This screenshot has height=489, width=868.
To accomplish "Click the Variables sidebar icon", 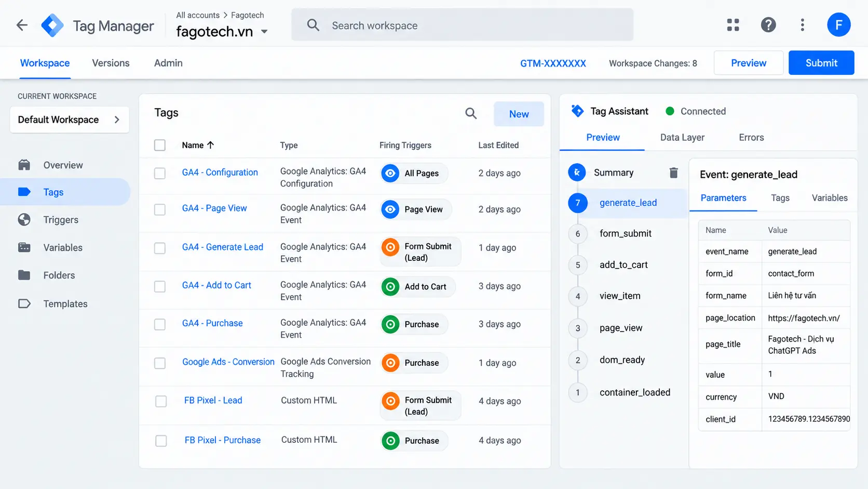I will 24,247.
